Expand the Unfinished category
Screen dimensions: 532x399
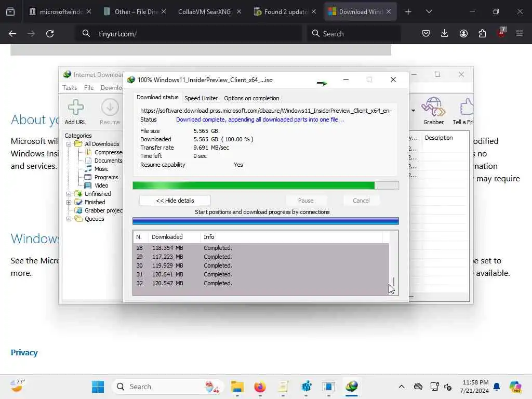coord(69,194)
